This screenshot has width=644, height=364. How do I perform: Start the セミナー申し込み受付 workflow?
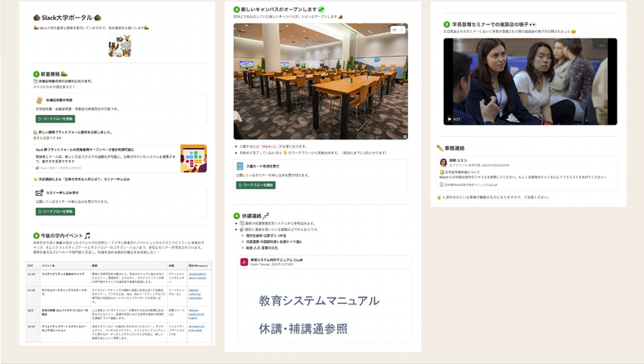tap(55, 212)
